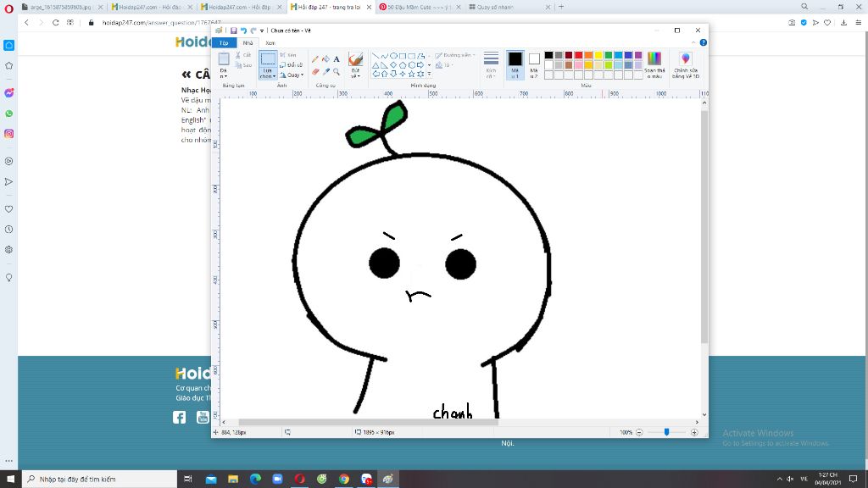Open the Outline (Đường viền) dropdown
This screenshot has height=488, width=868.
pyautogui.click(x=455, y=55)
